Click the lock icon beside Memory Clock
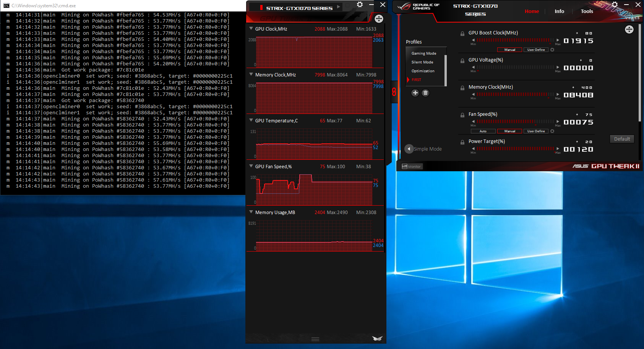The height and width of the screenshot is (349, 644). click(462, 88)
